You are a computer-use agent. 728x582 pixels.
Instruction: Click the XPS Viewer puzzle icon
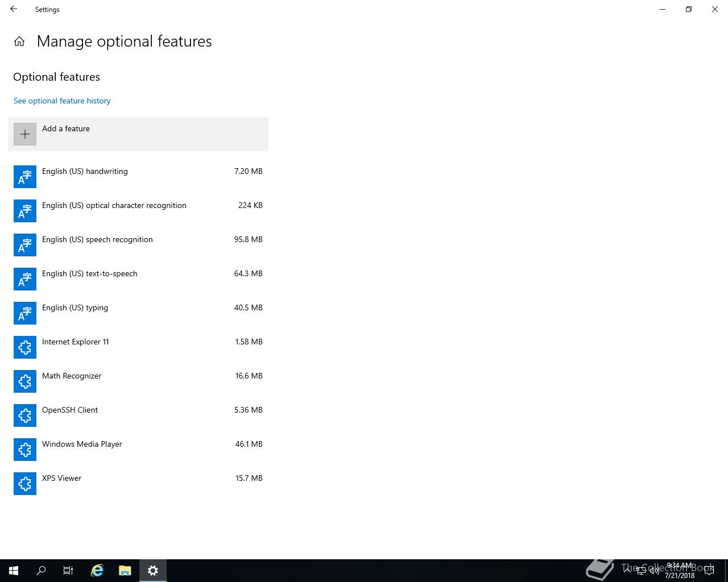pos(25,484)
